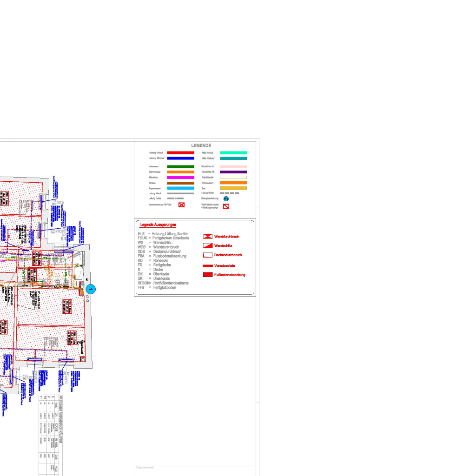Click the grey Leitung Wand line sample

point(180,193)
